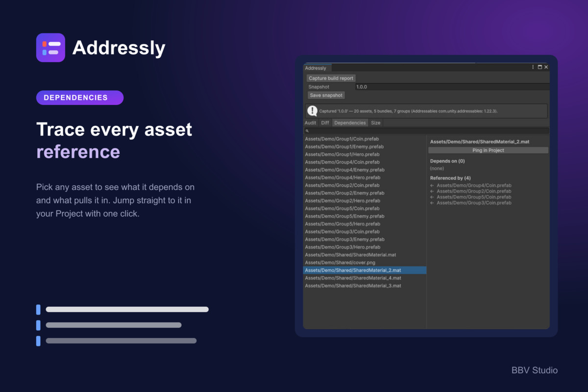The height and width of the screenshot is (392, 588).
Task: Select Assets/Demo/Shared/cover.png in the list
Action: [365, 263]
